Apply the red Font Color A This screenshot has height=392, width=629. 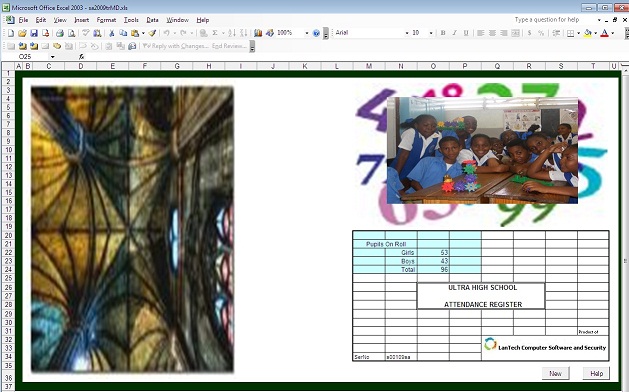(x=605, y=33)
